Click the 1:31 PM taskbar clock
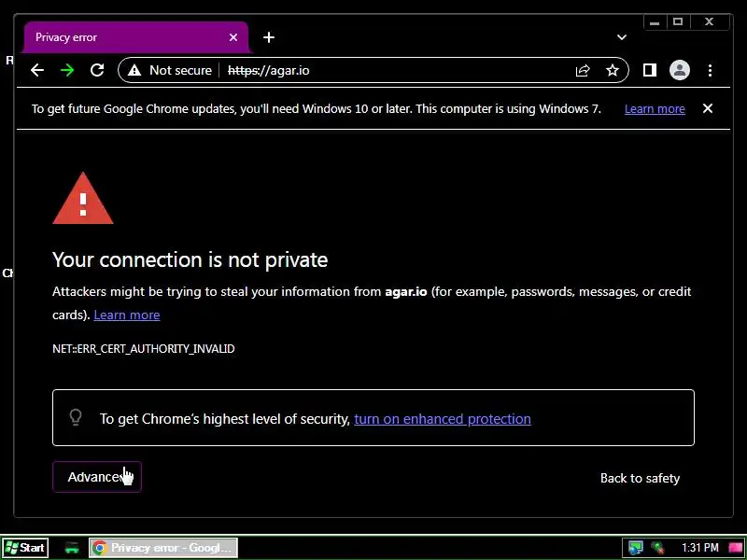The height and width of the screenshot is (560, 747). (x=699, y=548)
